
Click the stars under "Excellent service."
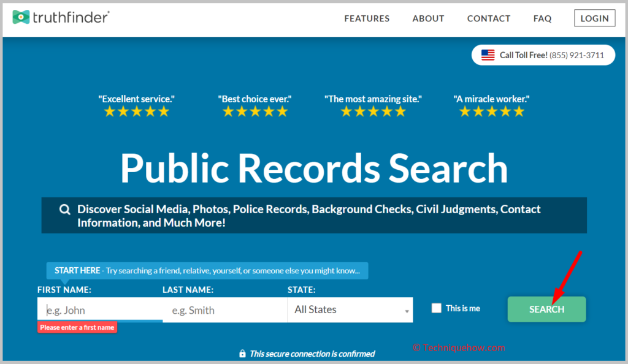point(137,112)
